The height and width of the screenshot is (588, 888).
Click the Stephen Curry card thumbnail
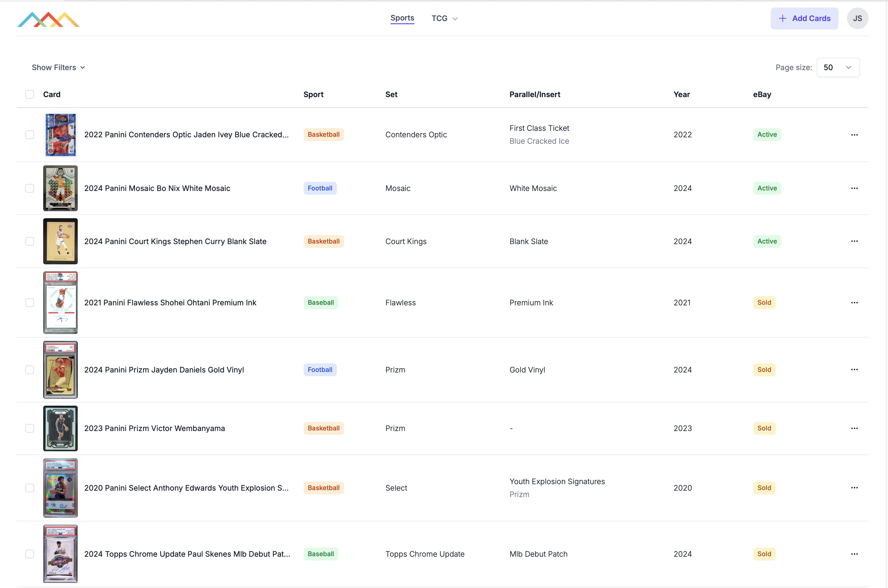(60, 241)
